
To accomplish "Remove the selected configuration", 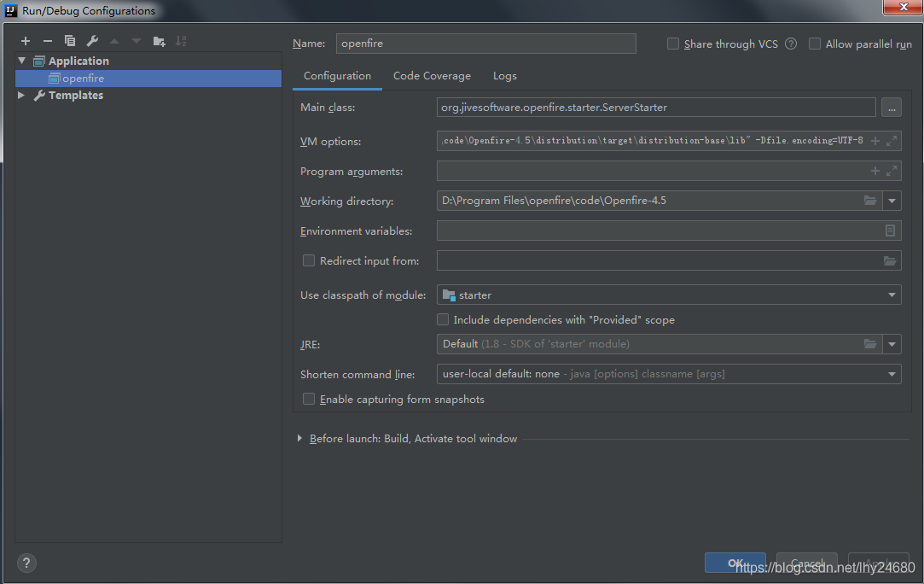I will (48, 41).
